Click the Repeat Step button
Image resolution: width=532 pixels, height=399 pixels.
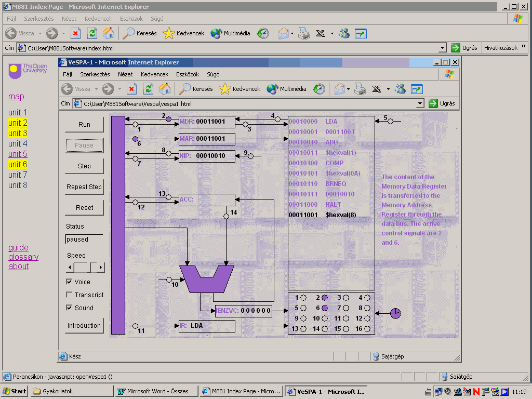click(x=84, y=187)
